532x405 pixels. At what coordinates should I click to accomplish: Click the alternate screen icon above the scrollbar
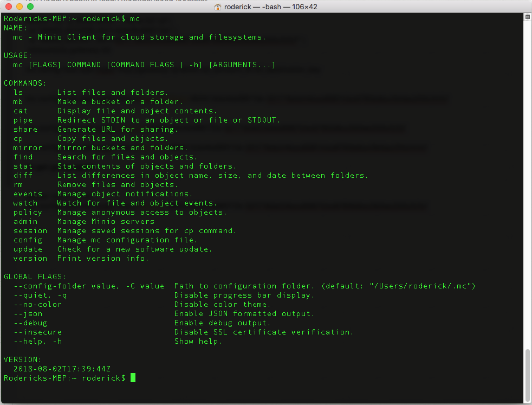coord(528,17)
